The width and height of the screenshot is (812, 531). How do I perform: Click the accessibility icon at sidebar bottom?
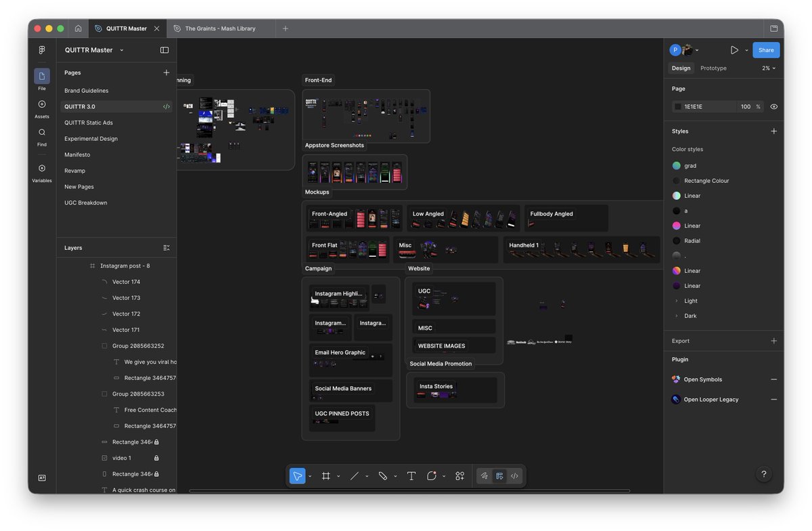click(42, 478)
